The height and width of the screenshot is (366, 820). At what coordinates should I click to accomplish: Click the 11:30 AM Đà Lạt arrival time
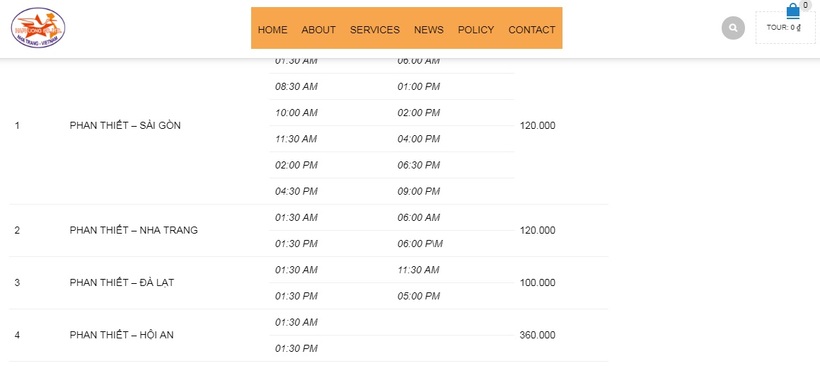tap(418, 270)
